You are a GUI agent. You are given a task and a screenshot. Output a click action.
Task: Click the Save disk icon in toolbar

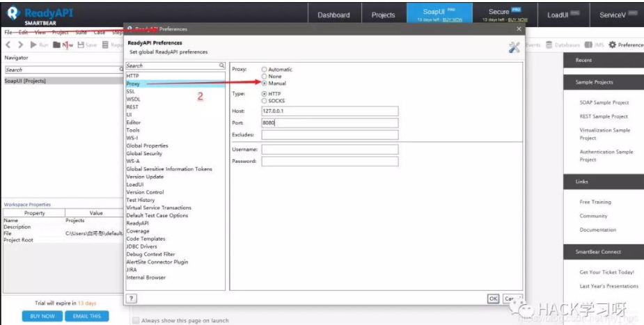(x=81, y=45)
